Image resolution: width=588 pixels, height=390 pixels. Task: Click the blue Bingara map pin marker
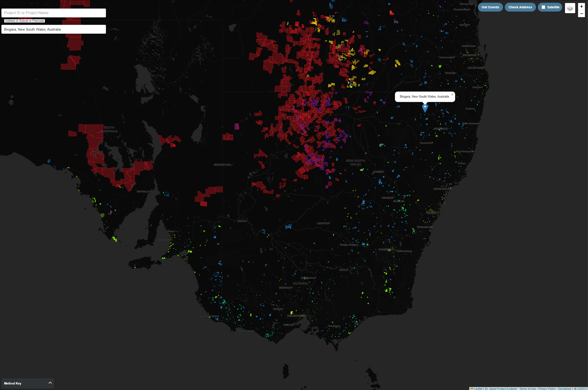pyautogui.click(x=425, y=108)
